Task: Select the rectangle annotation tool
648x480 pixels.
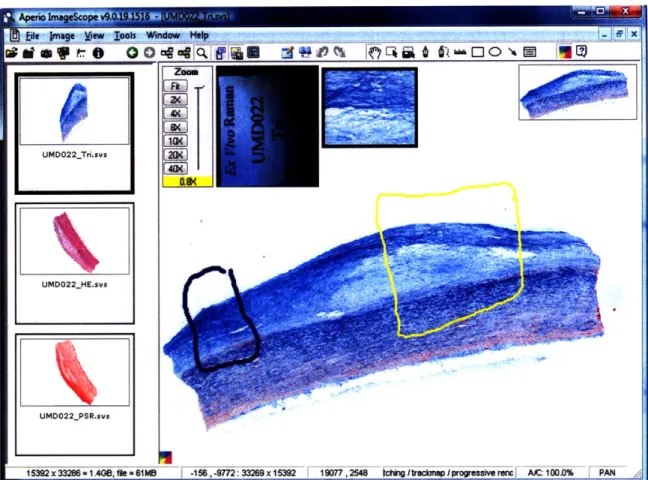Action: pos(478,52)
